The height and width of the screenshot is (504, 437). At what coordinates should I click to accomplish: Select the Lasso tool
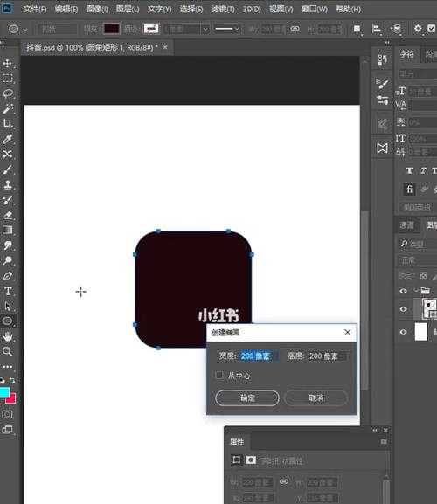(x=7, y=93)
